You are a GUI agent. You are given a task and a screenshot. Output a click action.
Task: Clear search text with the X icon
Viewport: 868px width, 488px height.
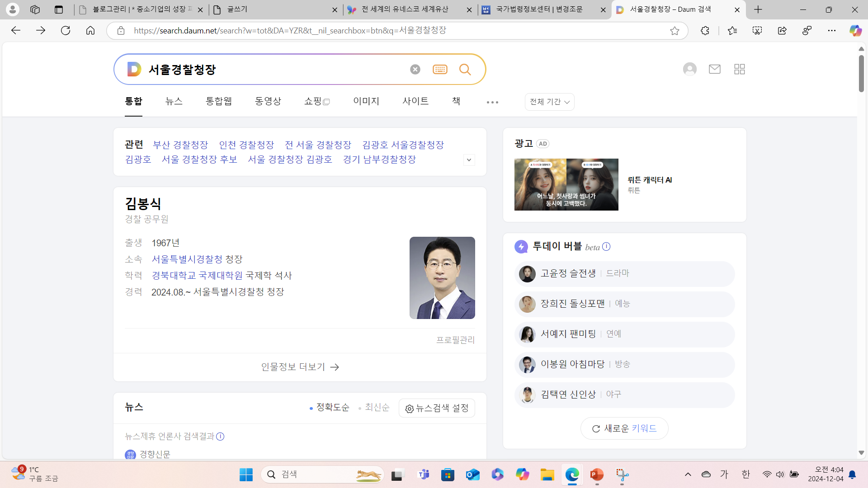[x=415, y=69]
